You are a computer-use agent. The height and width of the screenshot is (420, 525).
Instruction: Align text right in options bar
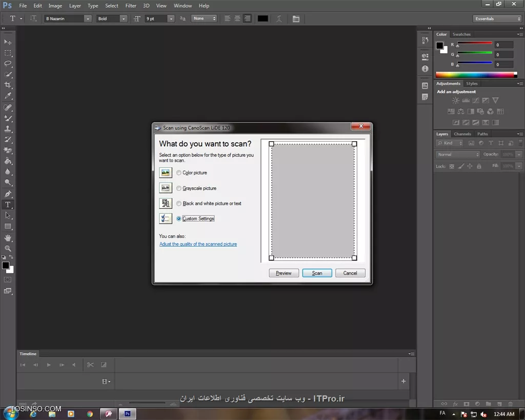[247, 18]
